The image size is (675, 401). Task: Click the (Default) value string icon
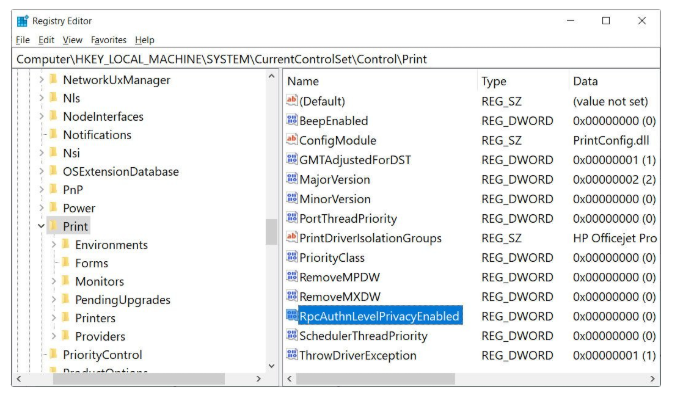point(292,101)
